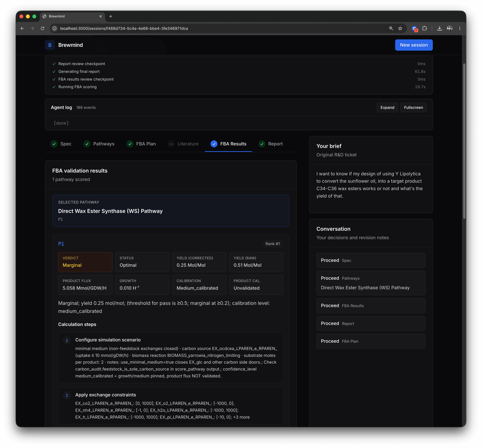482x448 pixels.
Task: Open the Proceed FBA Plan conversation entry
Action: (371, 341)
